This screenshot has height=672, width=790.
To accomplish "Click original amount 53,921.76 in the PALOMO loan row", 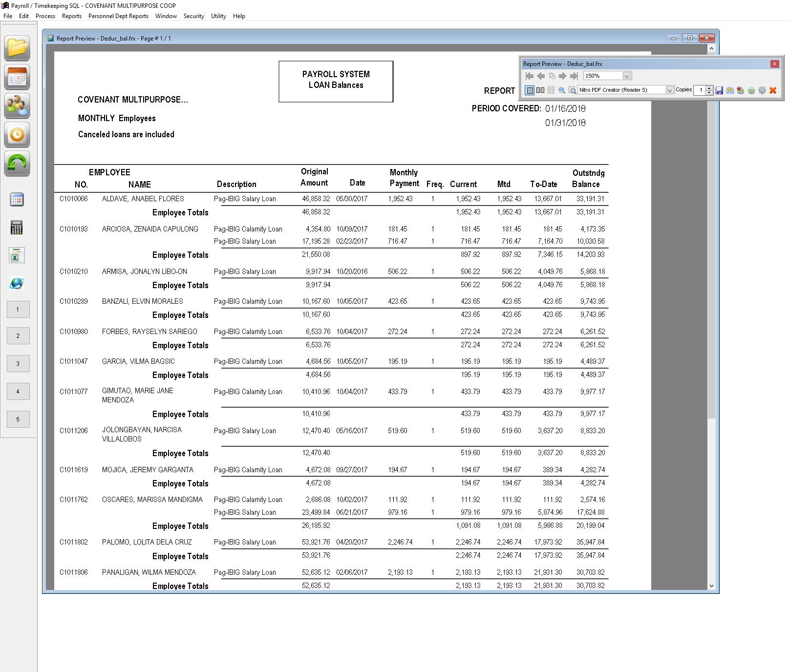I will [x=316, y=542].
